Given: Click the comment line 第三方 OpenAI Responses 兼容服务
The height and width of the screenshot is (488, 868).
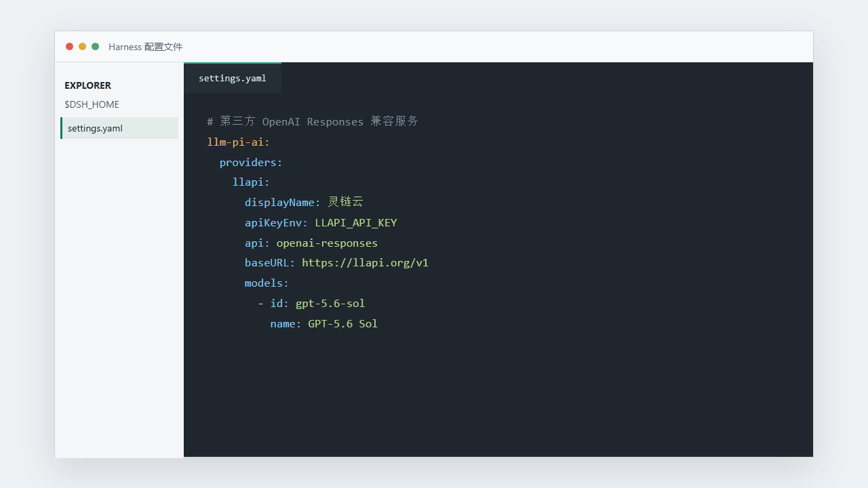Looking at the screenshot, I should pos(313,121).
